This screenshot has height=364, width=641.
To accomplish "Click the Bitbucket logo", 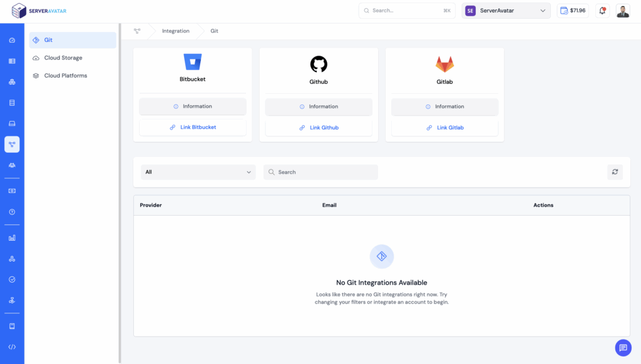I will (193, 62).
